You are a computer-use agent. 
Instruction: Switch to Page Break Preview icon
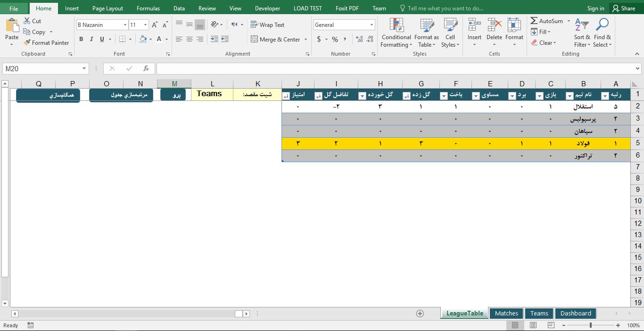tap(551, 325)
